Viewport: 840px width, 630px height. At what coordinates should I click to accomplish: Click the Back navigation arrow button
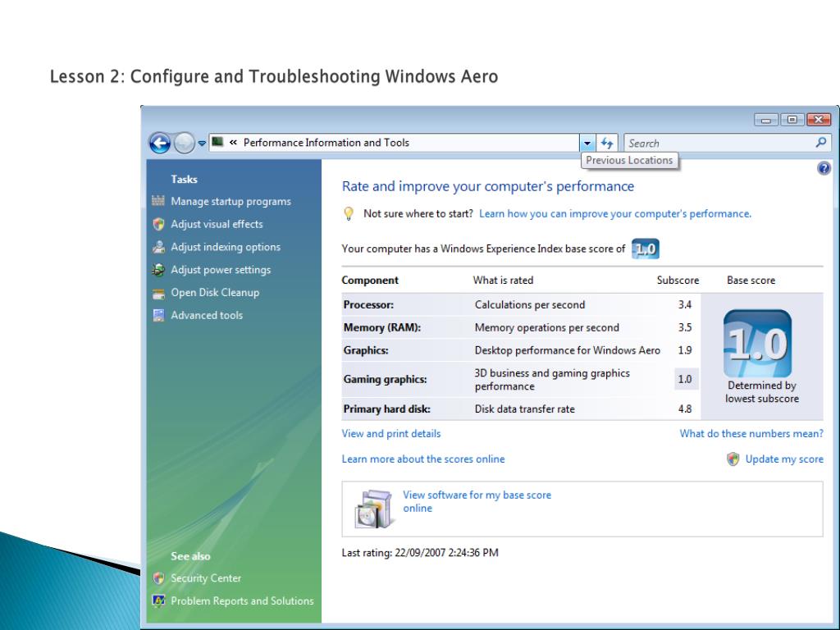click(x=160, y=143)
